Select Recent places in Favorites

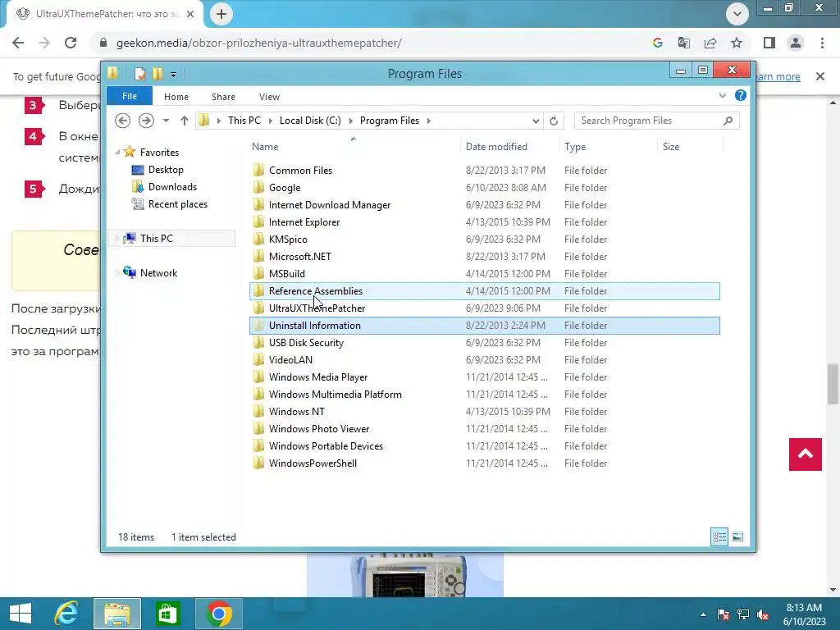[177, 204]
